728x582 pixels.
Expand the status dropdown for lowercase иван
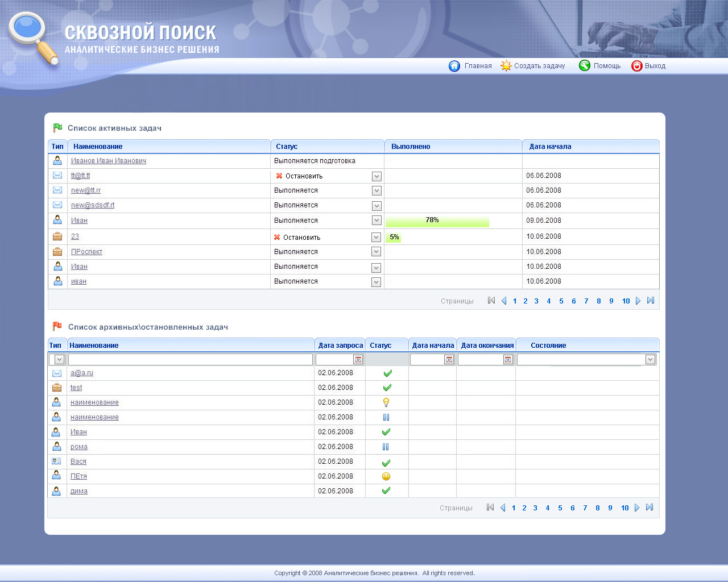point(377,282)
